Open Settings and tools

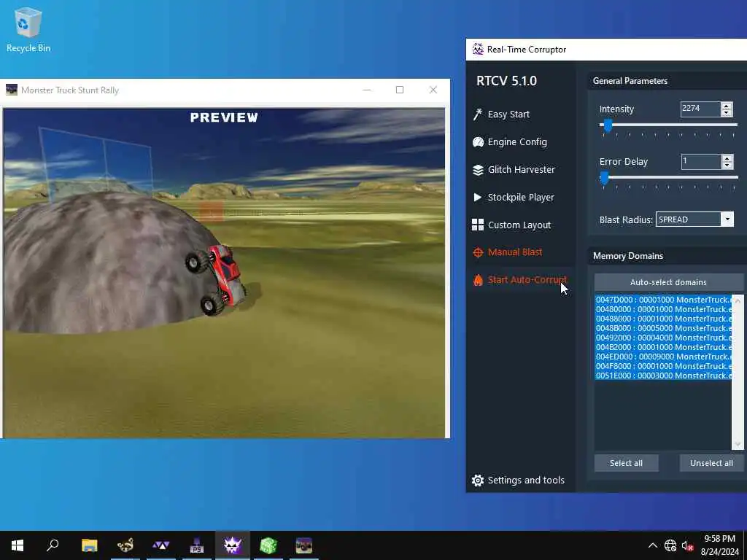(519, 480)
